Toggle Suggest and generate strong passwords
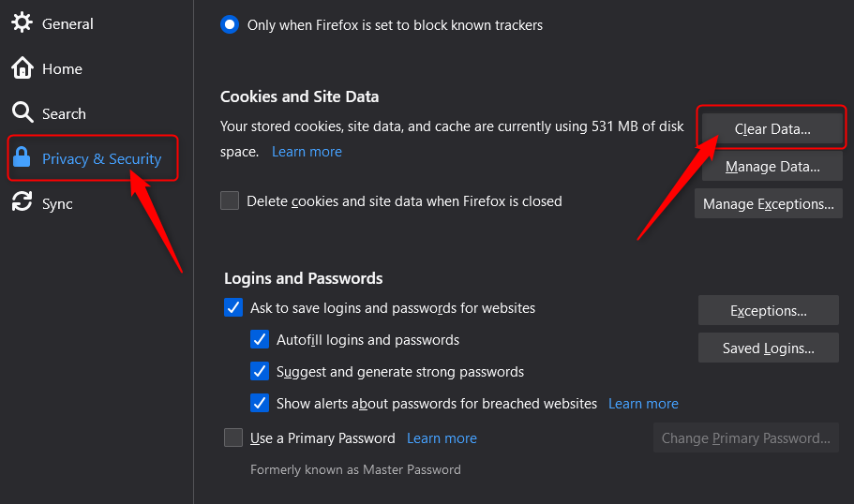854x504 pixels. point(260,371)
